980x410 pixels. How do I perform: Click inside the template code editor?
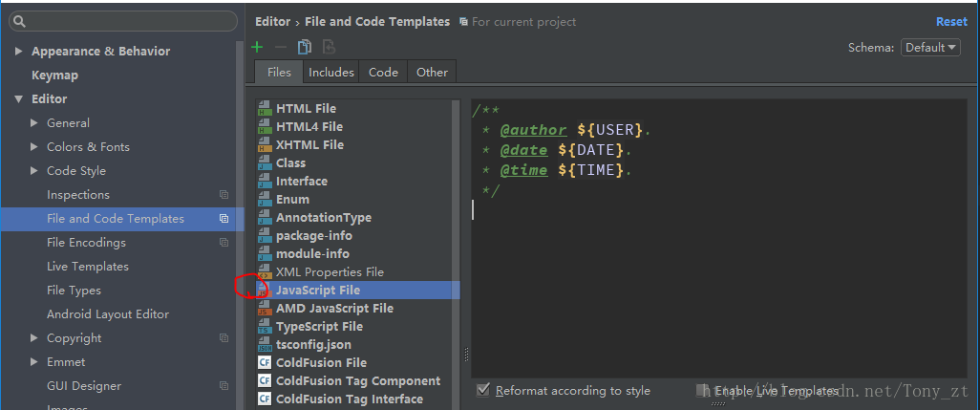coord(718,238)
